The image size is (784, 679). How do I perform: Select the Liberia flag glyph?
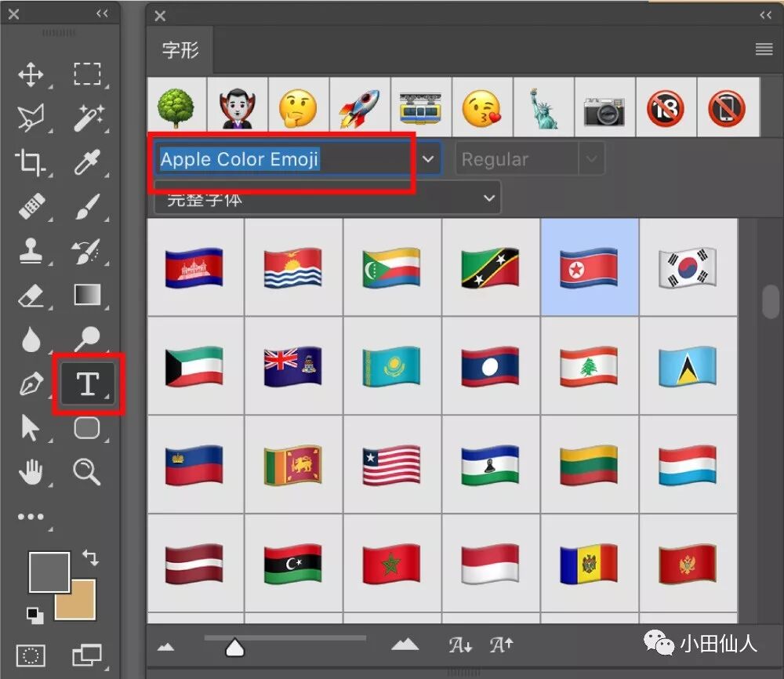(x=391, y=464)
